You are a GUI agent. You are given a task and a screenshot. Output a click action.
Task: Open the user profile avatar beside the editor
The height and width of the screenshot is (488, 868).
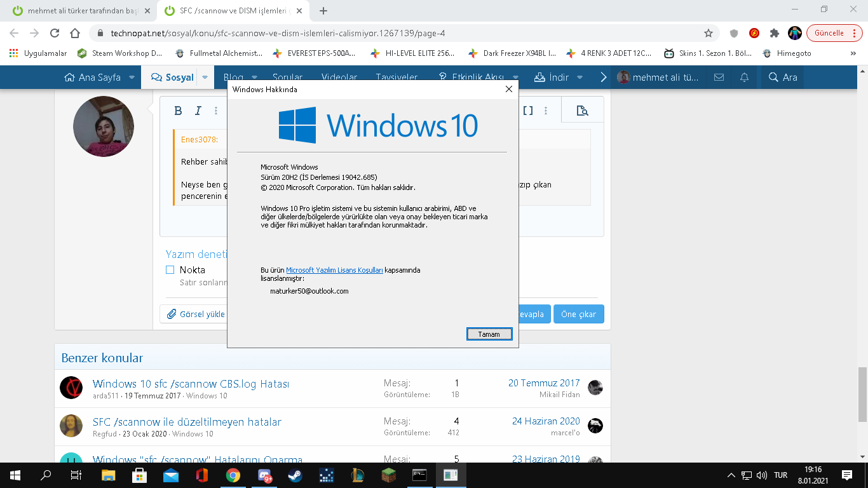point(104,126)
